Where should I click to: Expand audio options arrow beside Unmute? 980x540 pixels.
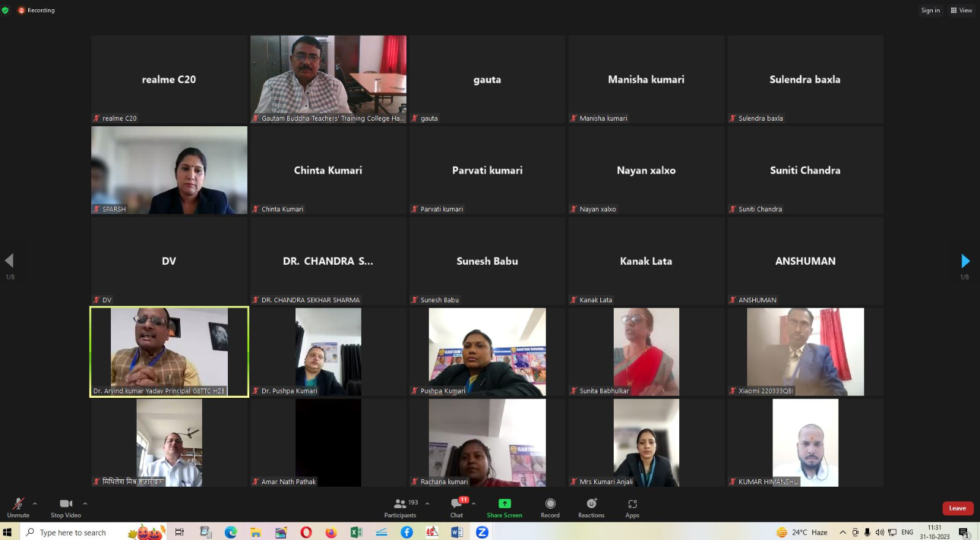coord(35,503)
